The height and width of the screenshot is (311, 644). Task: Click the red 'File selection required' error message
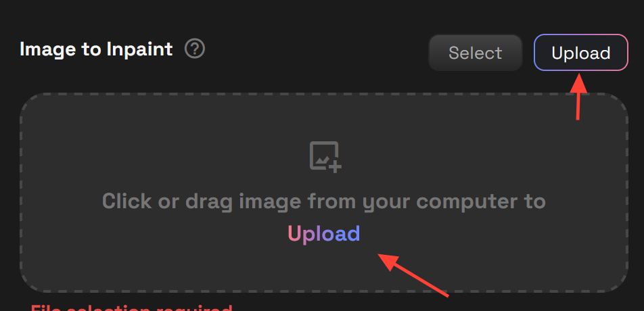pyautogui.click(x=132, y=308)
